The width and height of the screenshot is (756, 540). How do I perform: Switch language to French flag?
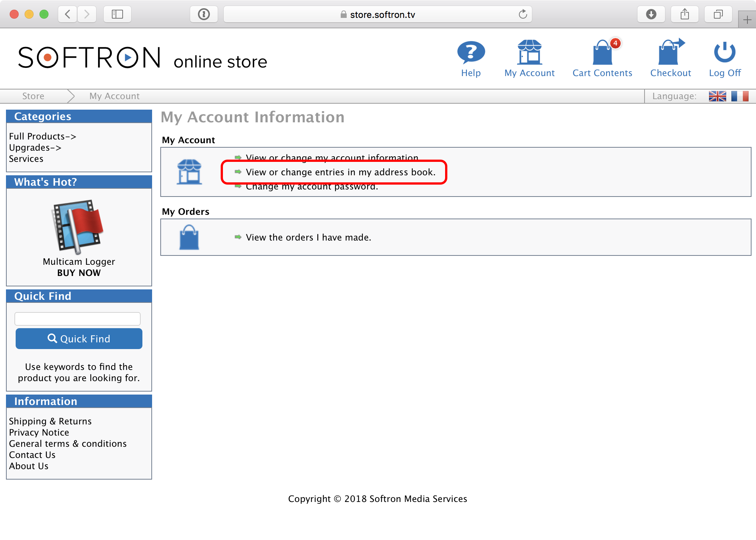point(740,96)
